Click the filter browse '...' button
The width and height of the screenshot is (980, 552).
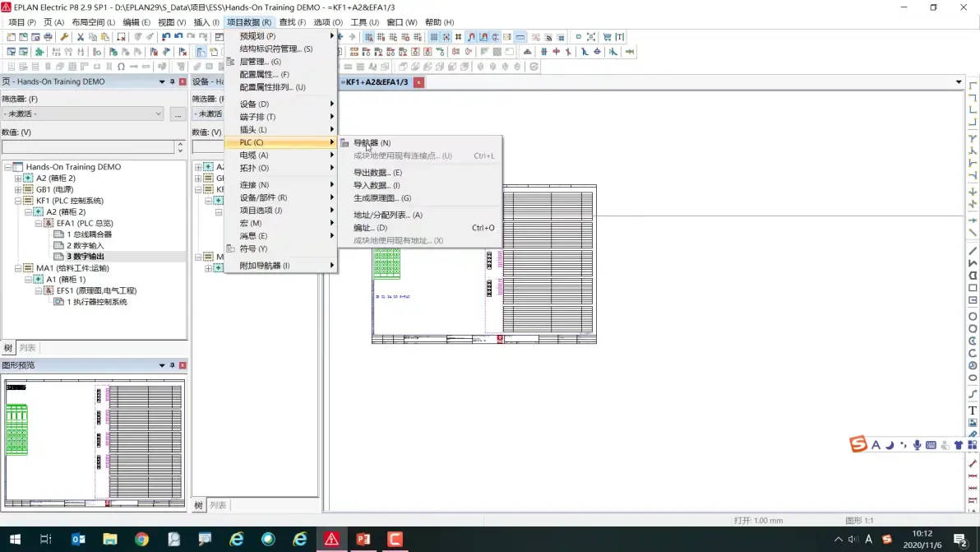pyautogui.click(x=178, y=114)
